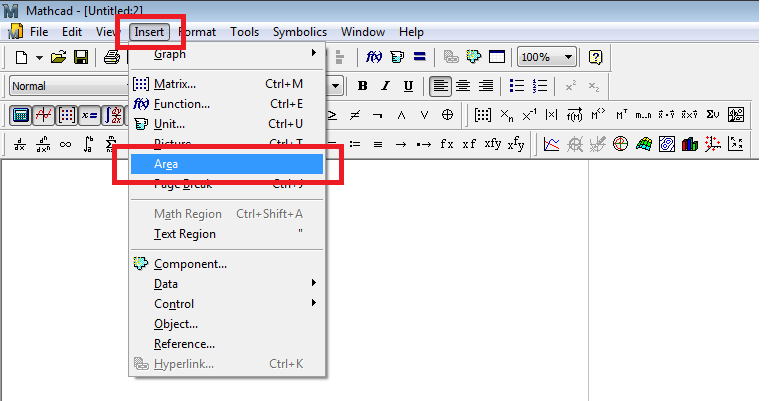
Task: Save the worksheet with floppy disk icon
Action: [x=81, y=57]
